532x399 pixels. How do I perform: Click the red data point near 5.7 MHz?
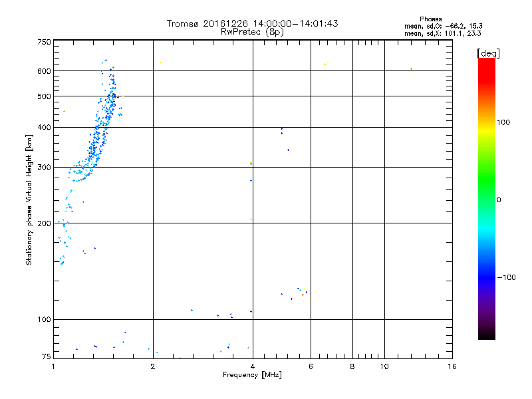[x=303, y=295]
